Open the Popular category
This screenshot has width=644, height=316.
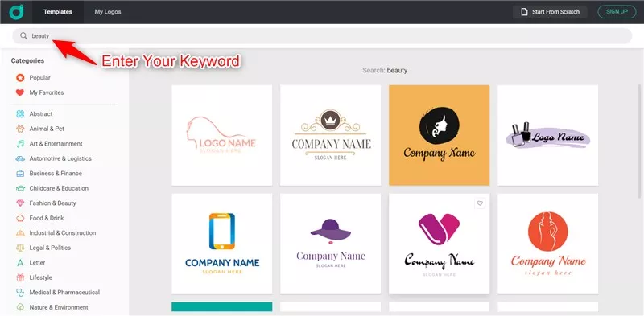point(39,77)
